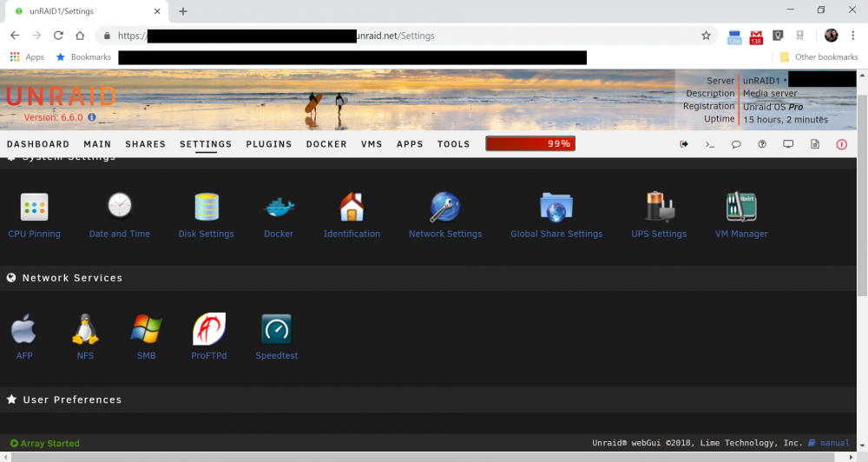Open the Chrome profile avatar

pos(831,36)
